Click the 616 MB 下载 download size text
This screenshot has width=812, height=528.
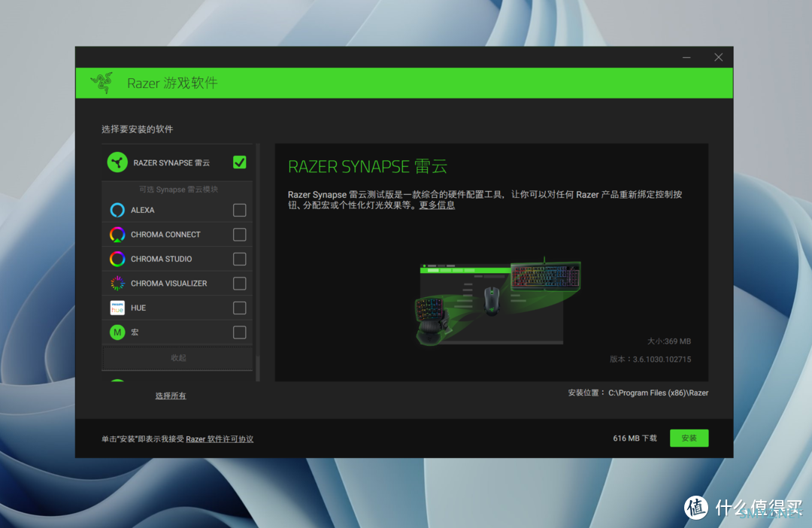635,438
